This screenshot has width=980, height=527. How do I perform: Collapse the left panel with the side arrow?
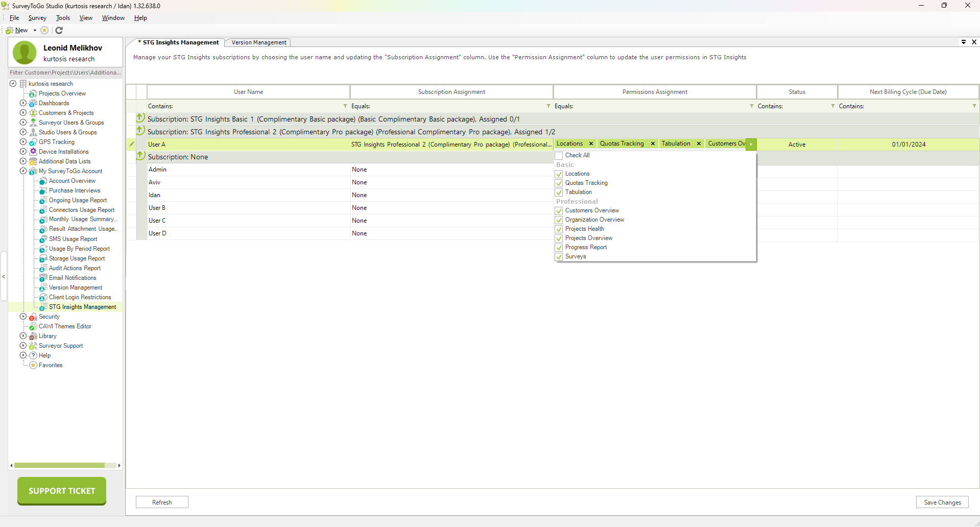[4, 276]
